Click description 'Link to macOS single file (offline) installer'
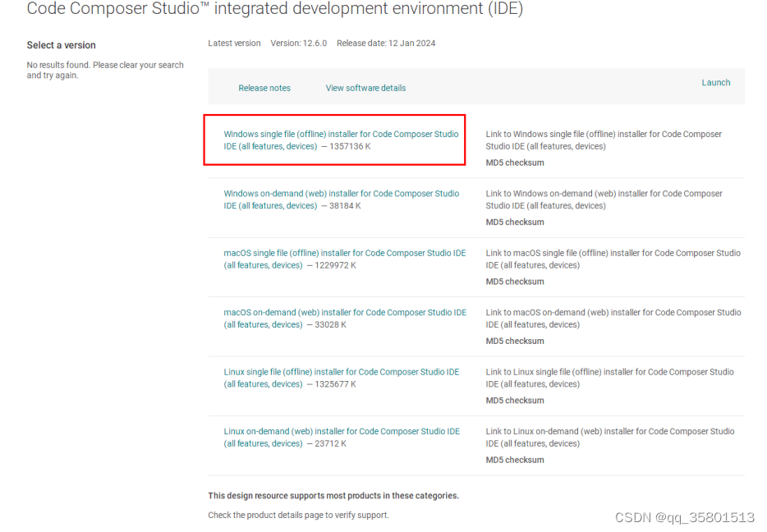The height and width of the screenshot is (532, 767). [x=613, y=259]
